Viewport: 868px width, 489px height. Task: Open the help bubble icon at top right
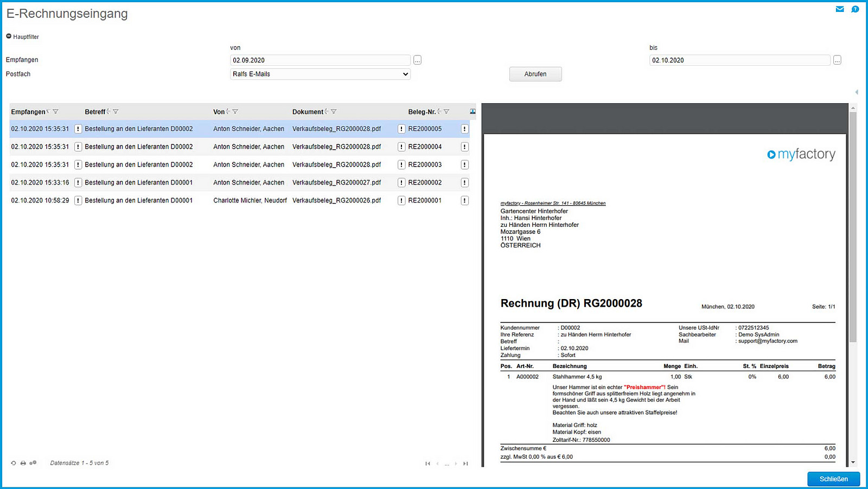click(855, 9)
